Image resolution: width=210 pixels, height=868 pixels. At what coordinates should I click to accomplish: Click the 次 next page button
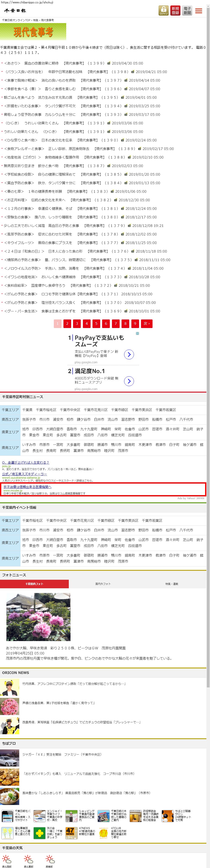coord(147,324)
